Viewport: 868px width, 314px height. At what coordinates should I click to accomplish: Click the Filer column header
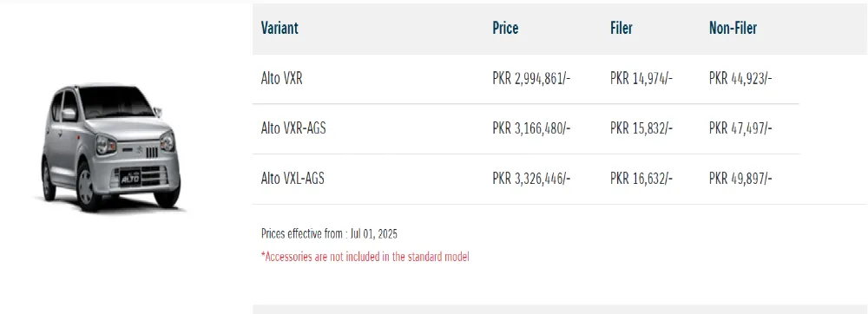[621, 29]
